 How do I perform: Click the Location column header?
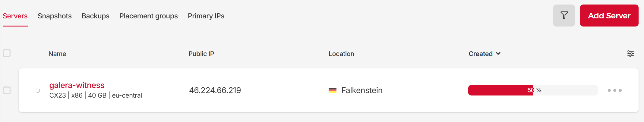coord(341,54)
